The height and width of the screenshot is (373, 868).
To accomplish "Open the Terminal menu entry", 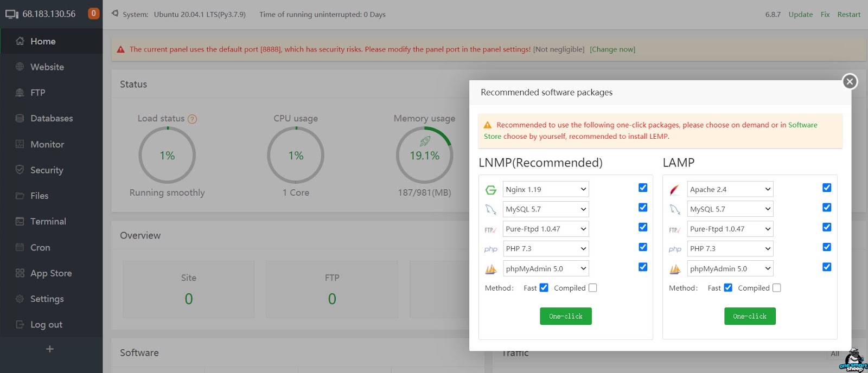I will [51, 221].
